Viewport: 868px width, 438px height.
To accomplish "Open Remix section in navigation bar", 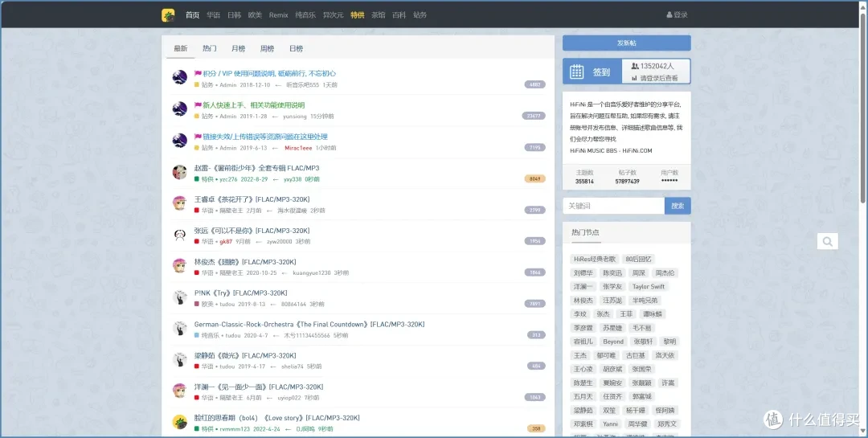I will [x=278, y=15].
